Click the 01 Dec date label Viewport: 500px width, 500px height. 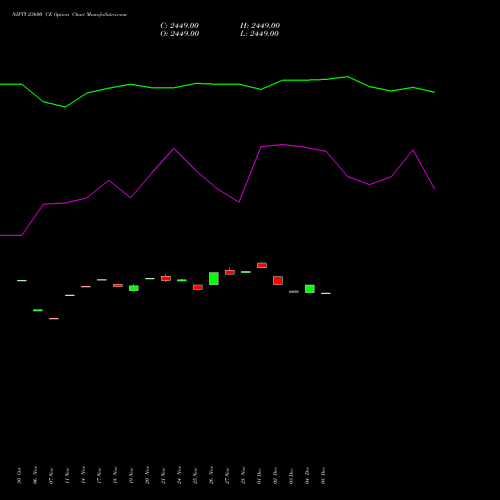(259, 476)
